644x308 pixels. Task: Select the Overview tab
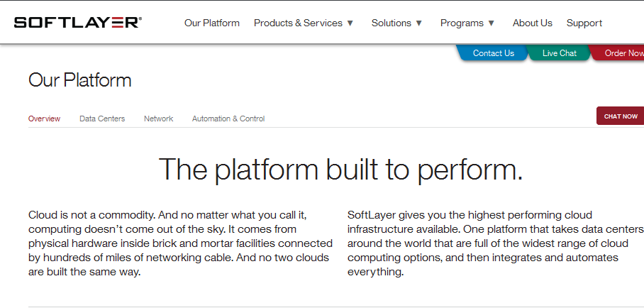click(x=44, y=119)
